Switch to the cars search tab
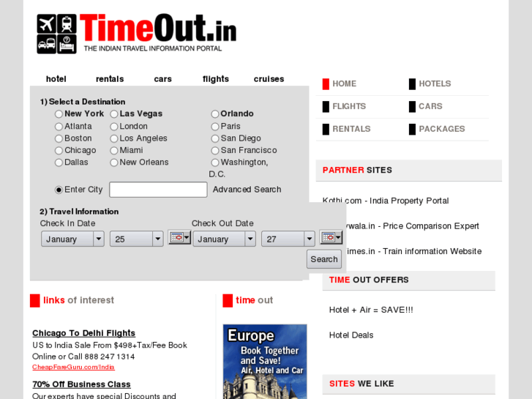The height and width of the screenshot is (399, 532). [163, 79]
